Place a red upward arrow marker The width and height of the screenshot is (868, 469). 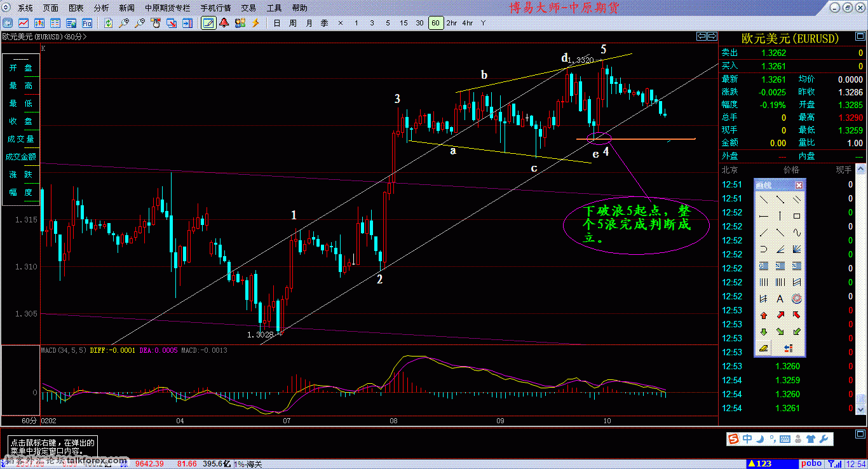pyautogui.click(x=764, y=315)
